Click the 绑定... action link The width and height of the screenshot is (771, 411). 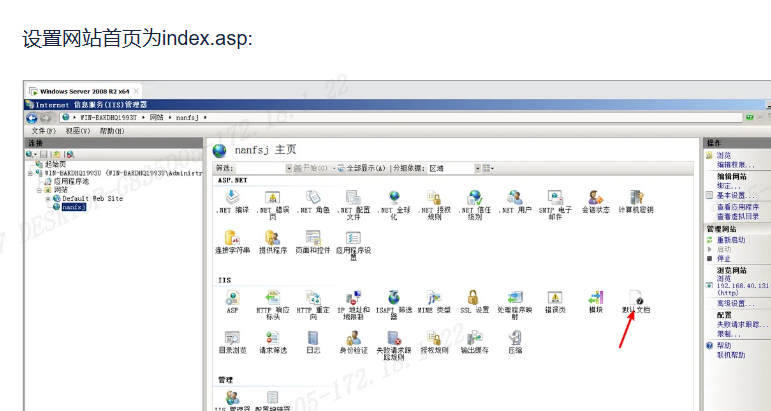pyautogui.click(x=728, y=186)
